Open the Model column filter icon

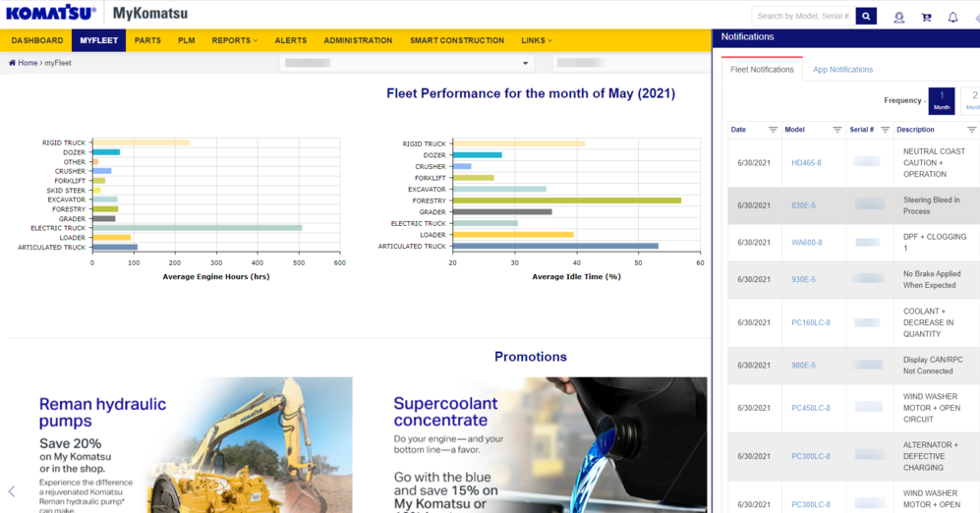pos(836,130)
